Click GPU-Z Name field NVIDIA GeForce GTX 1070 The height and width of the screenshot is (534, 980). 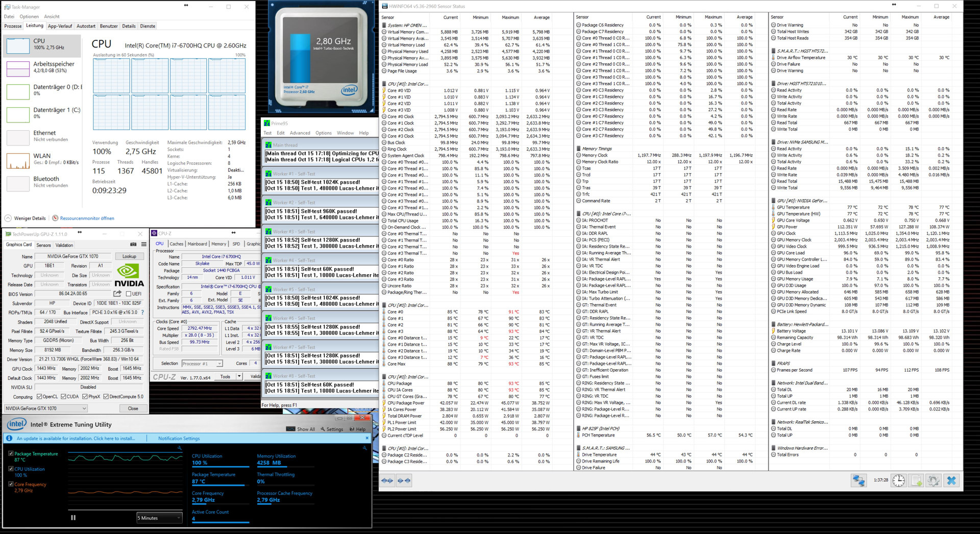[x=73, y=256]
